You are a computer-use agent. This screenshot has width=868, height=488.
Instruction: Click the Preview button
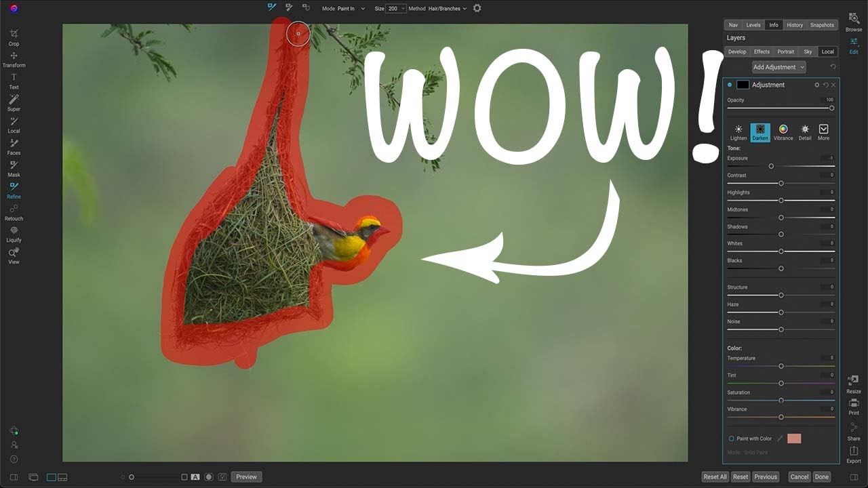246,477
